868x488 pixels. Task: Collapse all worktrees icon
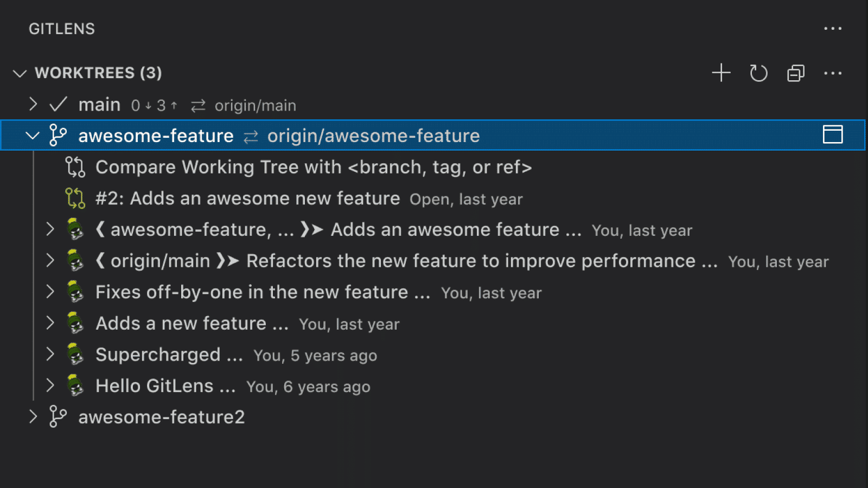pyautogui.click(x=795, y=73)
